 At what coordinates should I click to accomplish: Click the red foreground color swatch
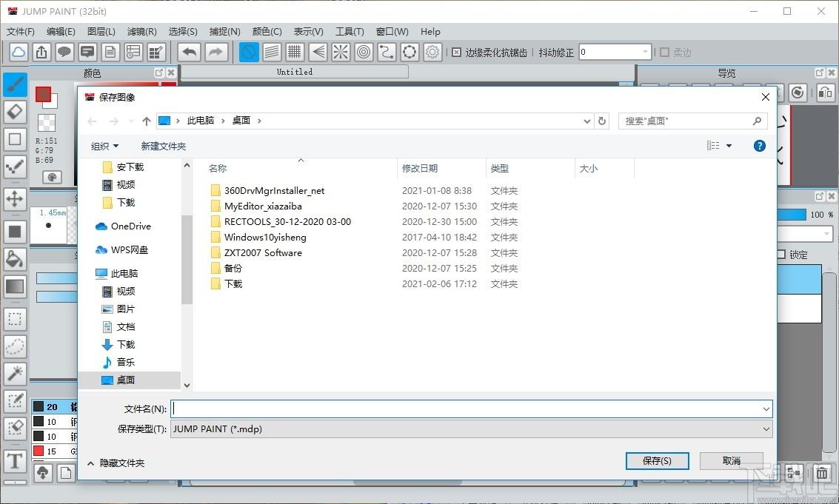pos(43,94)
